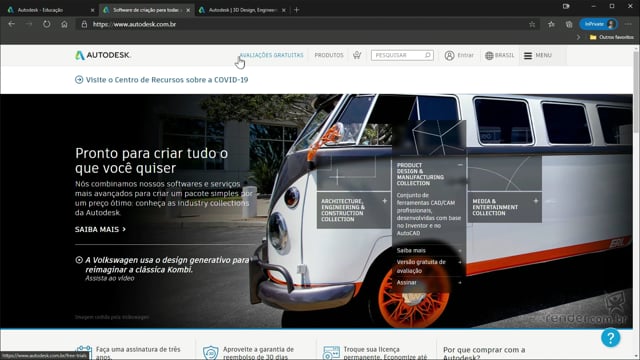Open Avaliações Gratuitas menu item
This screenshot has width=640, height=360.
[x=271, y=55]
